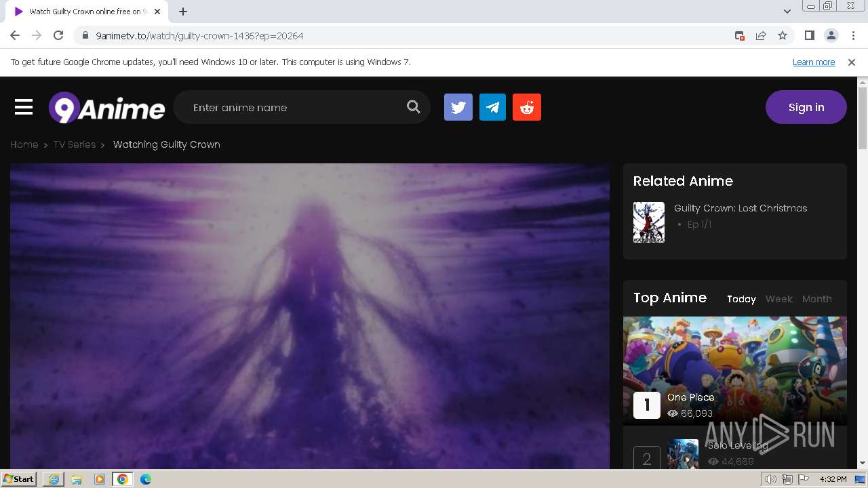Open the Windows Start menu

point(18,479)
